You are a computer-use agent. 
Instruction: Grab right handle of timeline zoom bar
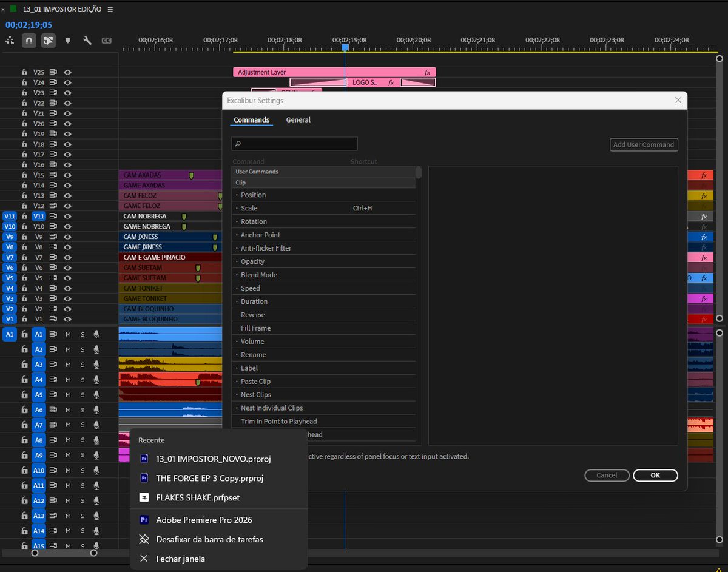(93, 553)
